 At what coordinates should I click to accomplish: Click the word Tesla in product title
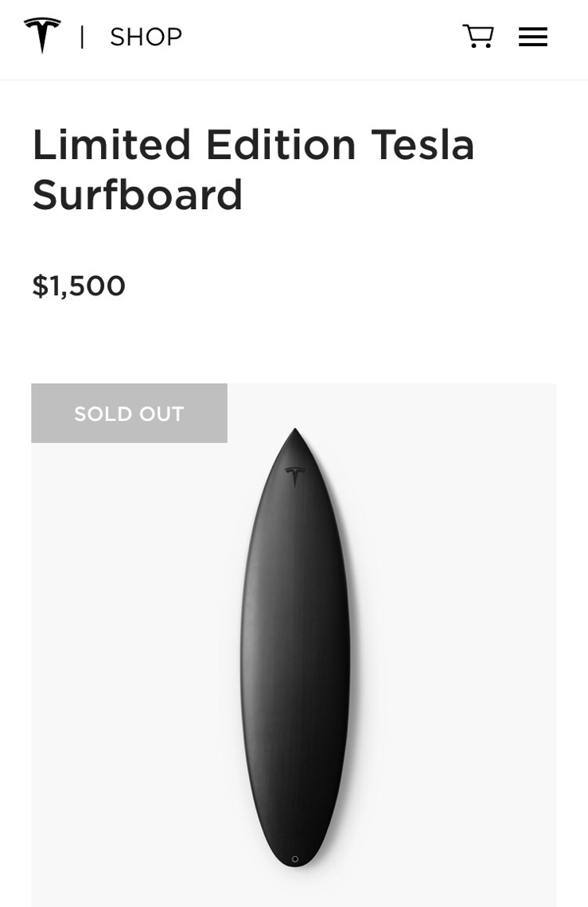coord(423,145)
